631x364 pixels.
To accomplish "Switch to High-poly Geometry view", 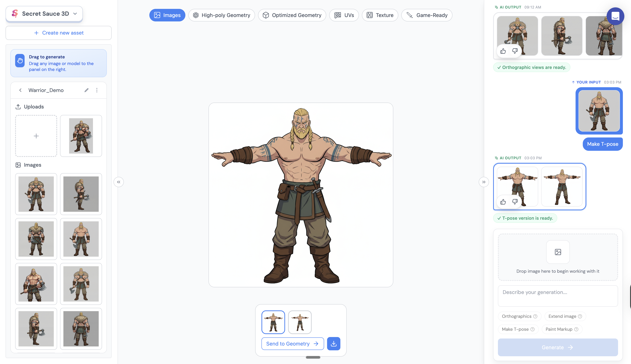I will click(221, 15).
